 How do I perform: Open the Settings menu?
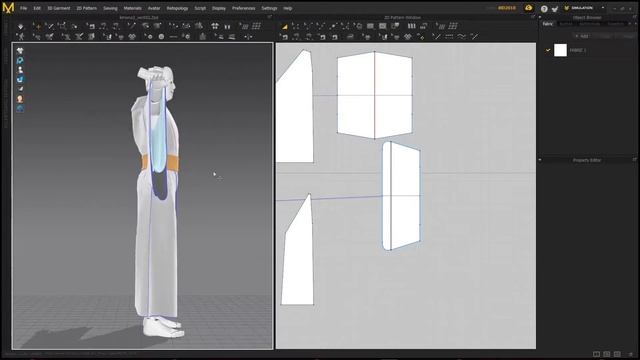(x=269, y=8)
